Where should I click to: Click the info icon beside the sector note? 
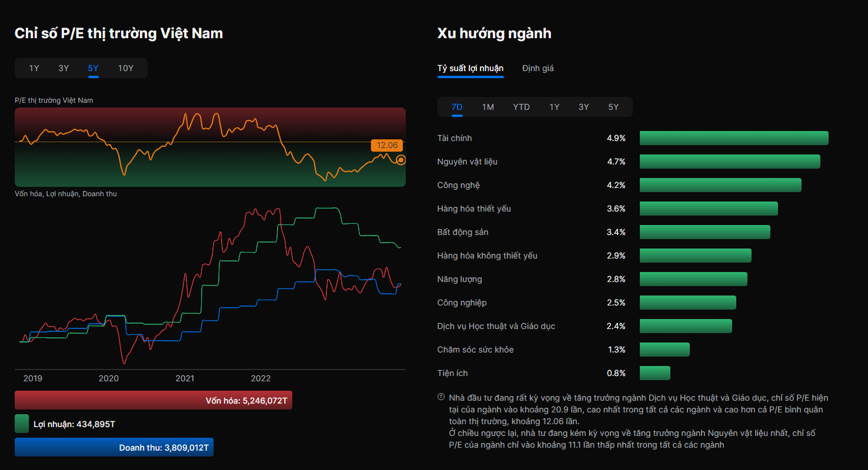click(x=441, y=397)
